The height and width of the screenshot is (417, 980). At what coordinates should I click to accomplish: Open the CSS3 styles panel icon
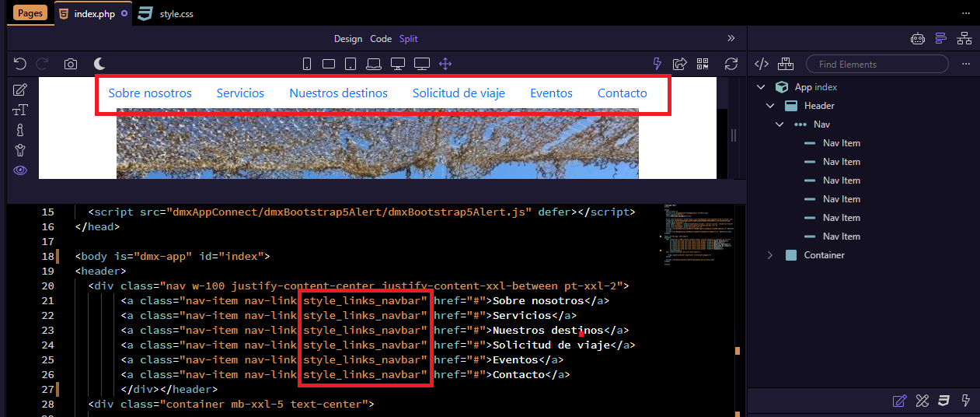944,401
